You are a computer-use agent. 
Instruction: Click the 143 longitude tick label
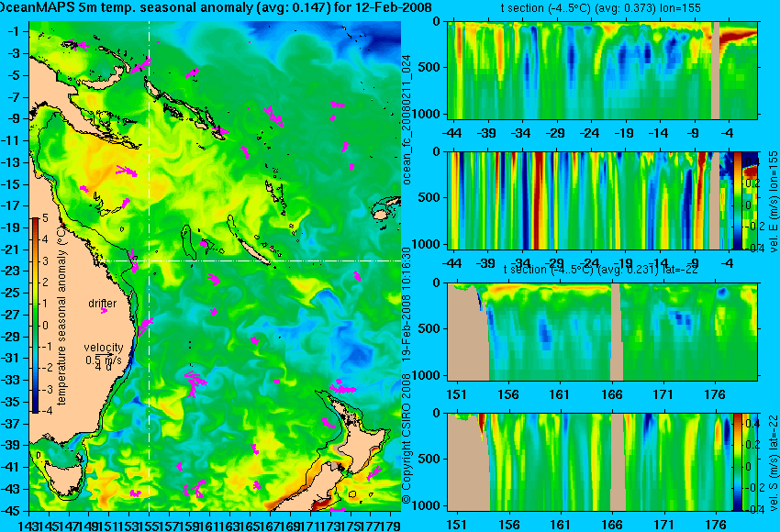[28, 525]
